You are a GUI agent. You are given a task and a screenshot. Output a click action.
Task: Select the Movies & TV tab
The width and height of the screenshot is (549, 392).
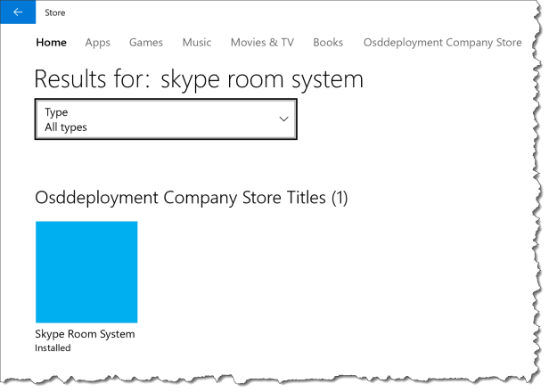pyautogui.click(x=262, y=43)
